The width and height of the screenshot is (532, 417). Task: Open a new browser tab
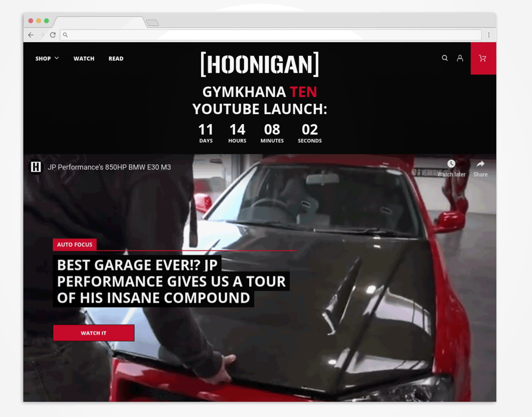(x=153, y=23)
